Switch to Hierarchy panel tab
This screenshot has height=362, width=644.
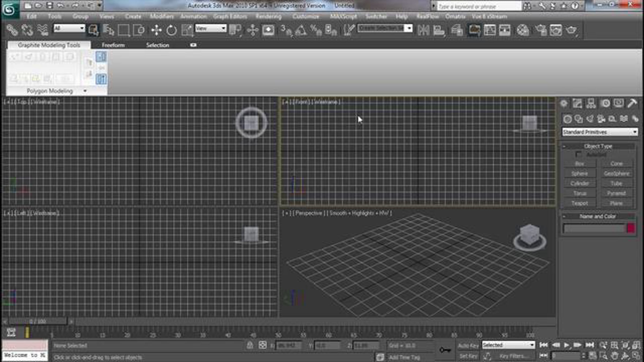[591, 104]
